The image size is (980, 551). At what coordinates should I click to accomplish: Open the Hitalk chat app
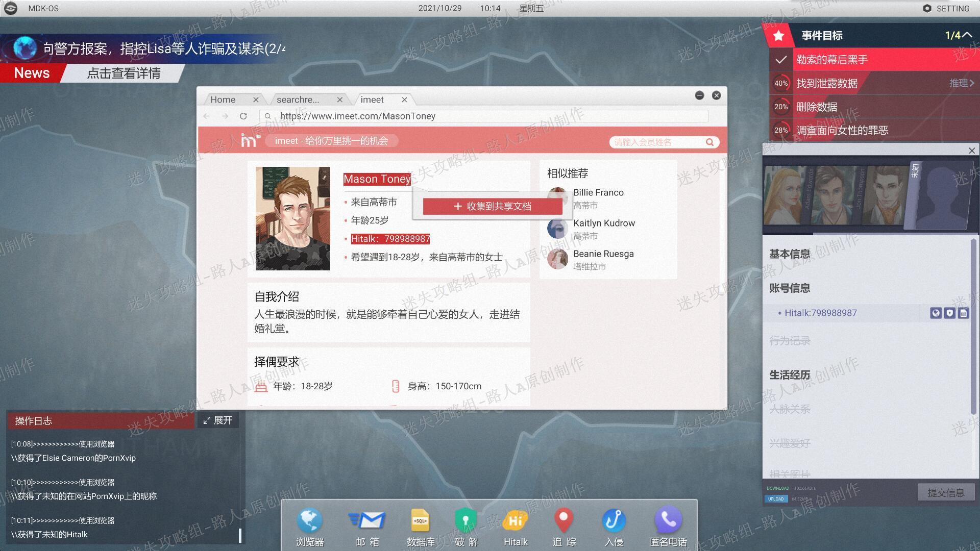point(516,527)
